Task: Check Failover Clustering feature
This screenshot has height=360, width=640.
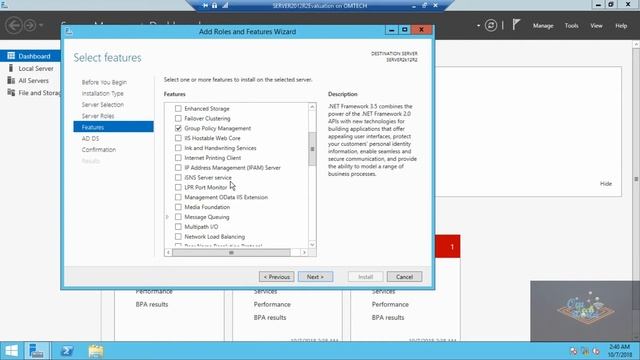Action: click(x=178, y=118)
